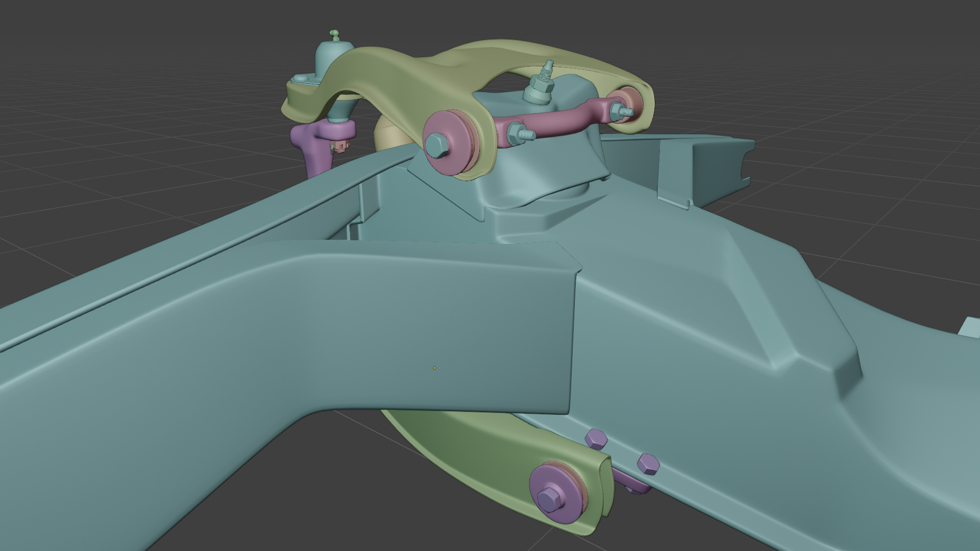Click the grease fitting atop ball joint
The image size is (980, 551).
pyautogui.click(x=334, y=35)
